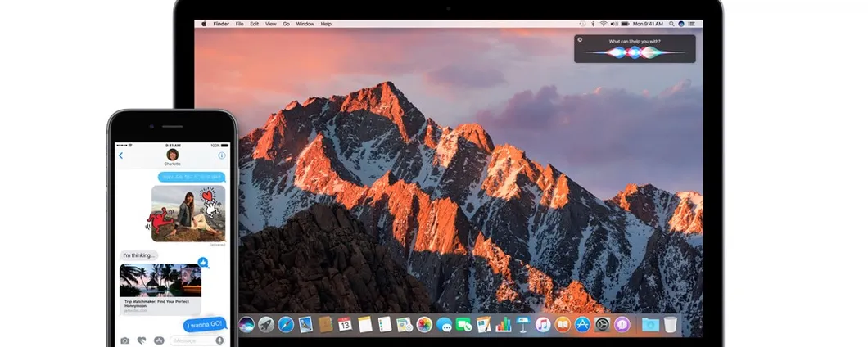Screen dimensions: 868x347
Task: Tap the "I wanna GO!" message bubble
Action: click(x=205, y=324)
